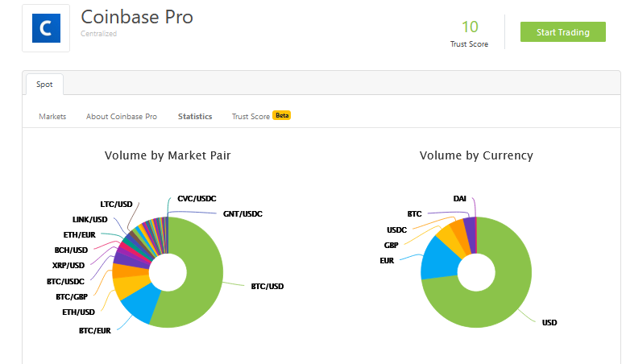
Task: Click the Coinbase Pro heading text
Action: pyautogui.click(x=137, y=16)
